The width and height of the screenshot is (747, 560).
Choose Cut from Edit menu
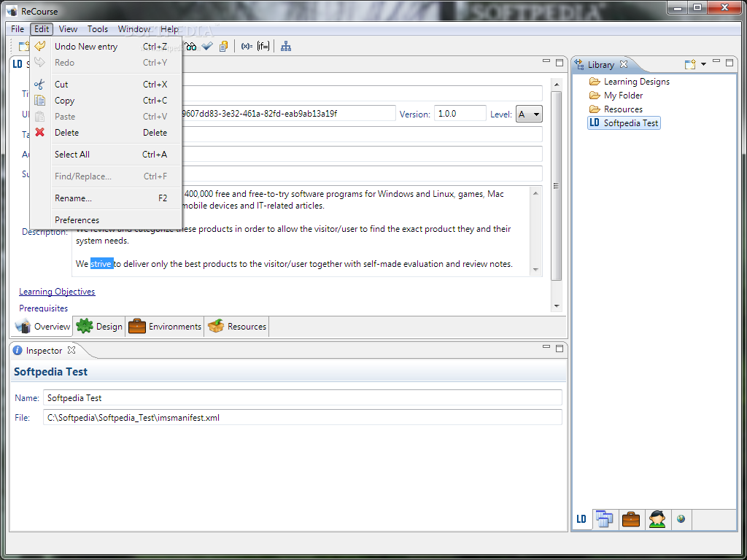pyautogui.click(x=106, y=85)
